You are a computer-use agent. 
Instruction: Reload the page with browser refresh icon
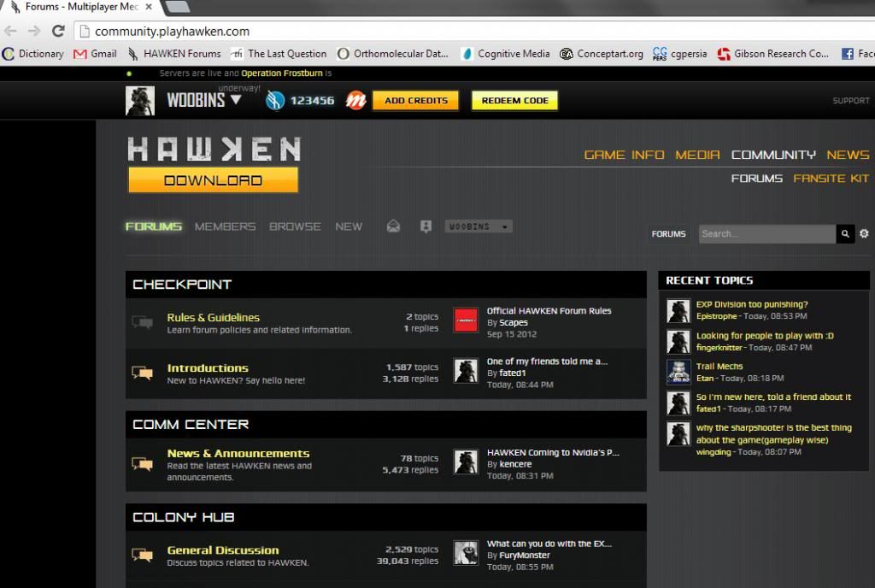point(58,32)
